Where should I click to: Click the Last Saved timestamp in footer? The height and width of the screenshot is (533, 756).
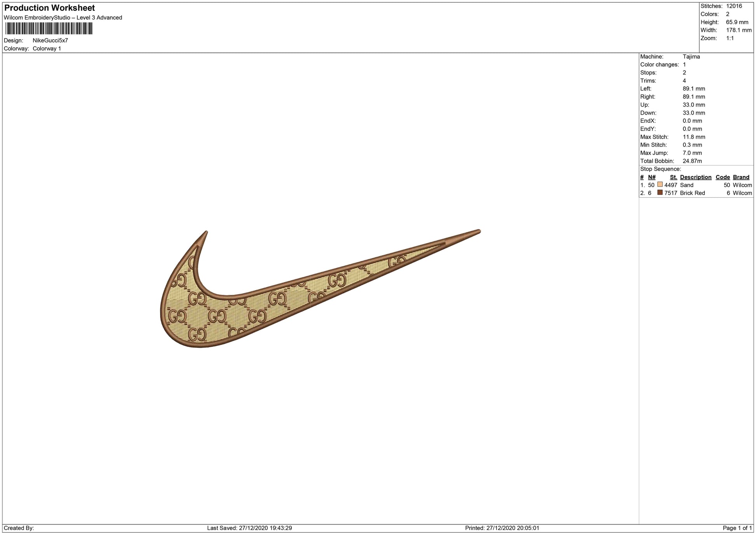[249, 528]
